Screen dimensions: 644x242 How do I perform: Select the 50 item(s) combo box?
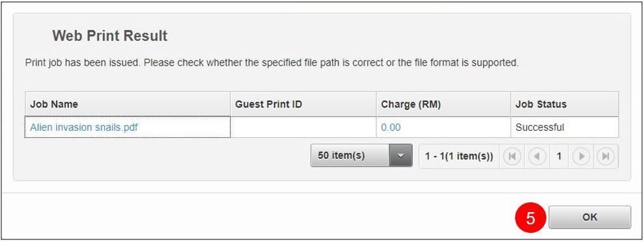coord(361,155)
